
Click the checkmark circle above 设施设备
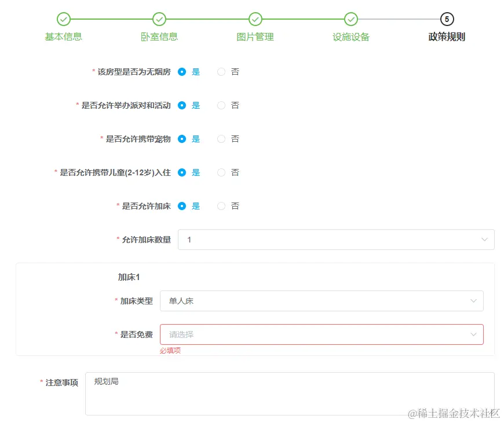[350, 19]
